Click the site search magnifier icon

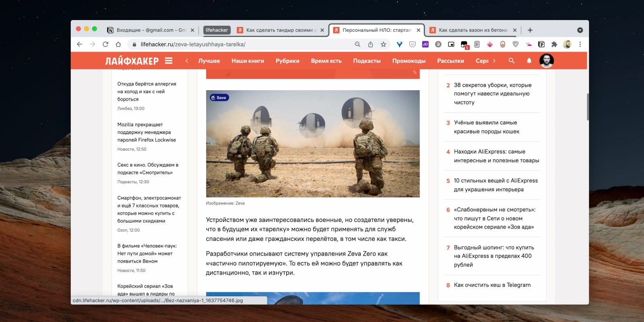point(511,61)
